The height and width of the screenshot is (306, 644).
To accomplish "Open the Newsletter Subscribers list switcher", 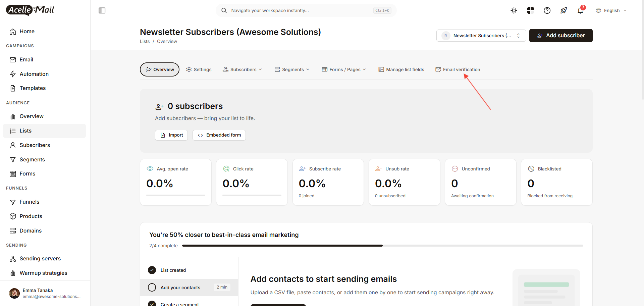I will 481,36.
